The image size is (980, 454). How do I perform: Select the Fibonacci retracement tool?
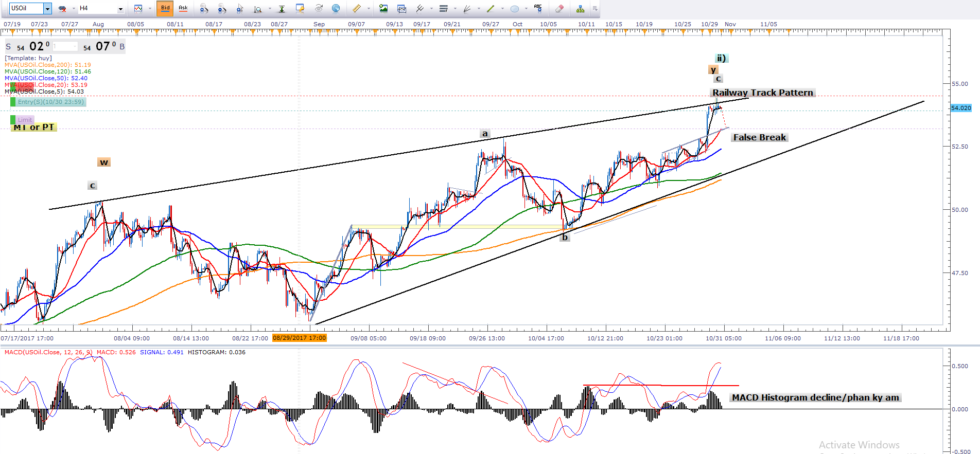tap(443, 8)
